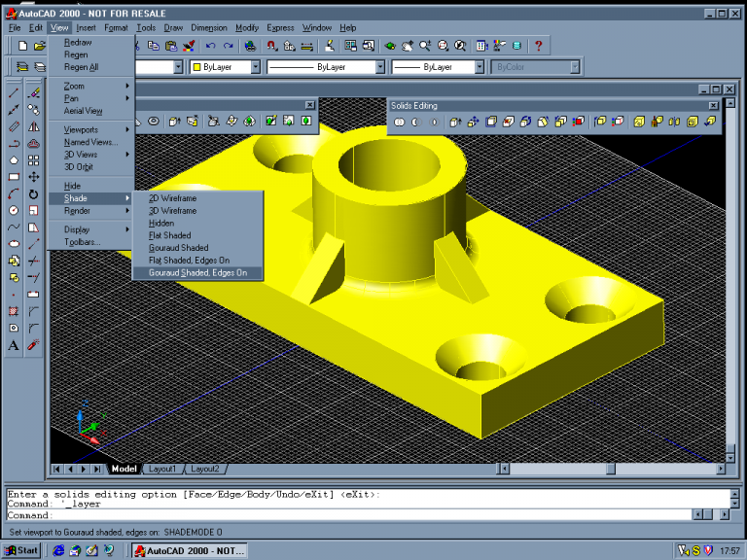Select the Erase modify tool

pyautogui.click(x=34, y=92)
